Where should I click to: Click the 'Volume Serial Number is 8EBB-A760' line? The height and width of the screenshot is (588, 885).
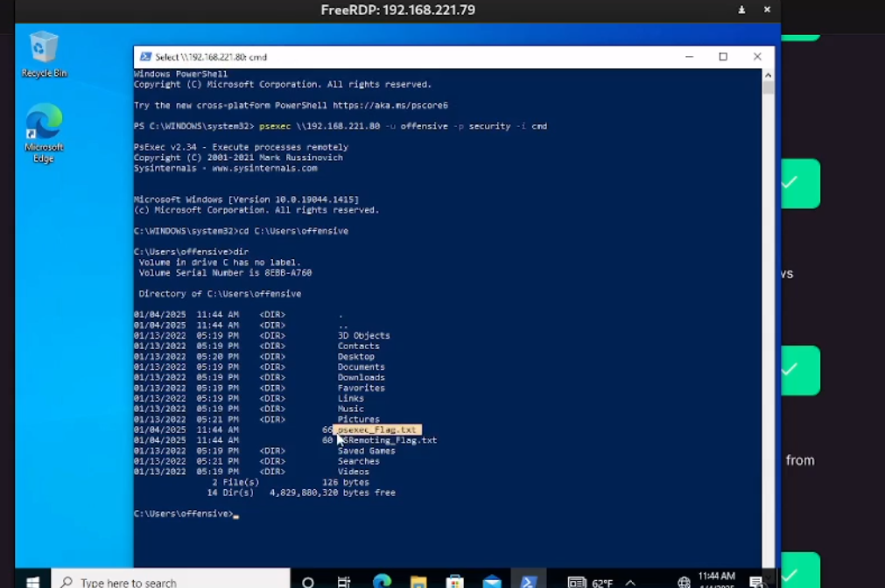225,272
